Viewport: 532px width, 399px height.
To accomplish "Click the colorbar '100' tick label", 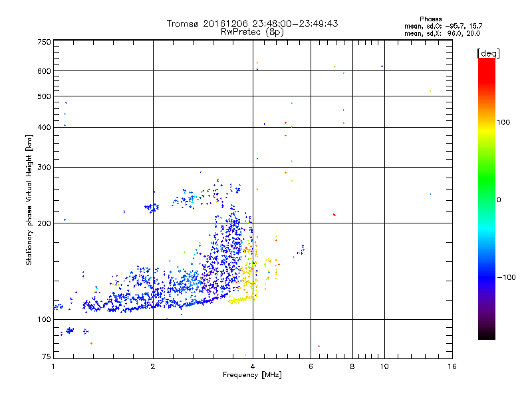I will (503, 122).
